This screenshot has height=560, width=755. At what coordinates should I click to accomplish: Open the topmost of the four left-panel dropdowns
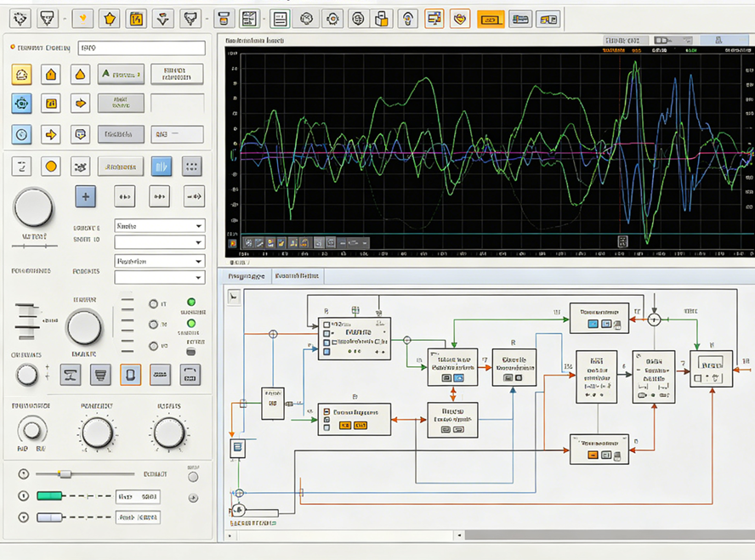click(x=160, y=226)
